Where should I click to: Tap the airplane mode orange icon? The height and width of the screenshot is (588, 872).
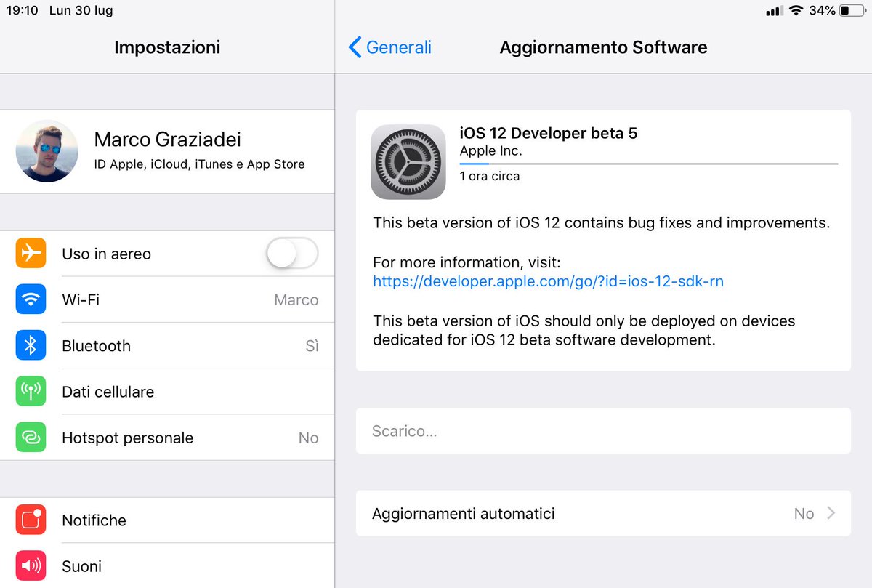click(x=31, y=254)
